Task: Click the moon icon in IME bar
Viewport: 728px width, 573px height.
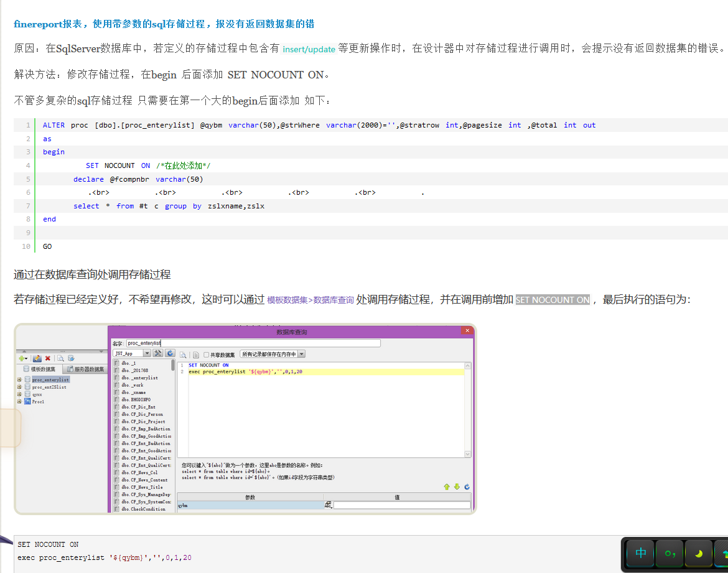Action: pos(699,553)
